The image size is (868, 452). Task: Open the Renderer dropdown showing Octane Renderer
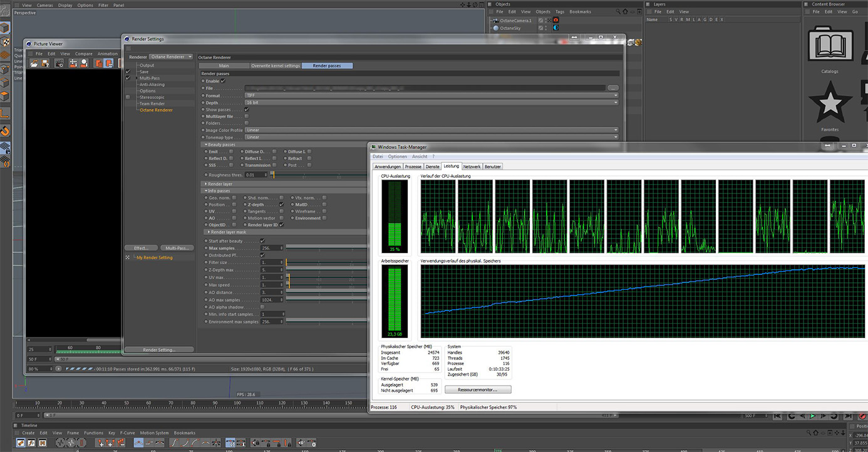pyautogui.click(x=171, y=57)
